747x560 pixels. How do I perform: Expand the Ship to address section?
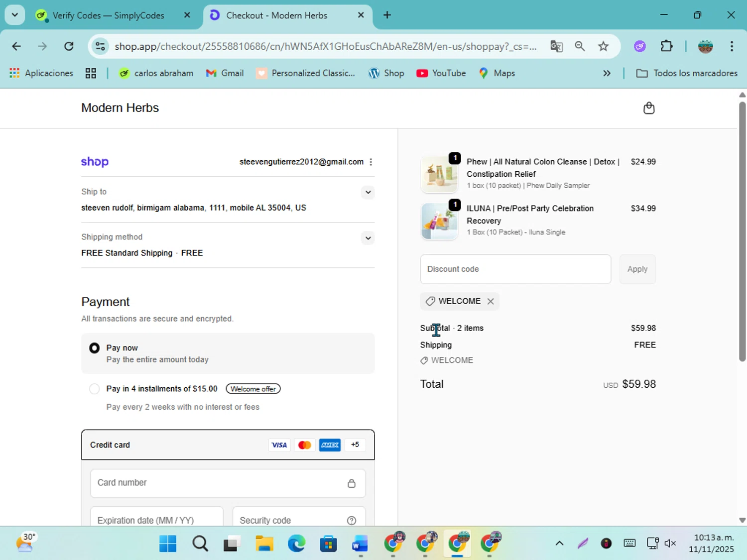point(368,193)
